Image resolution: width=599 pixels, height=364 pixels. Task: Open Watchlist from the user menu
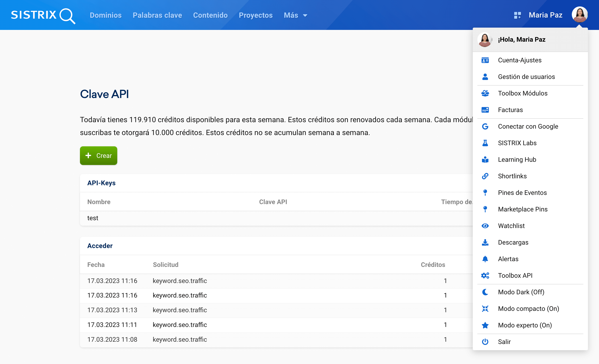(x=511, y=226)
